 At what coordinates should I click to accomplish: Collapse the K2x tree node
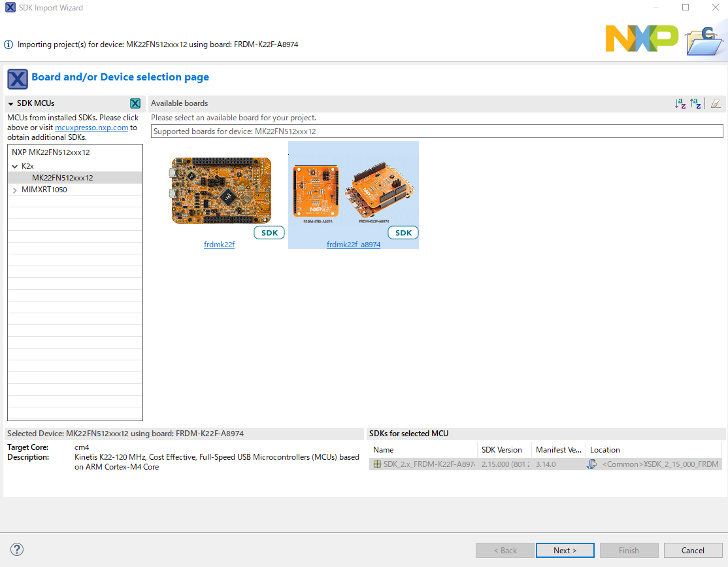pos(14,166)
